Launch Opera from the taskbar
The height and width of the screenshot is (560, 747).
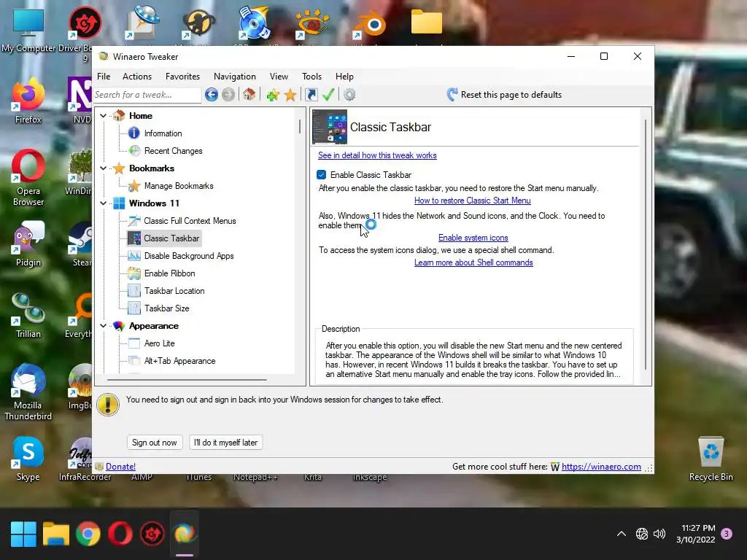(120, 534)
